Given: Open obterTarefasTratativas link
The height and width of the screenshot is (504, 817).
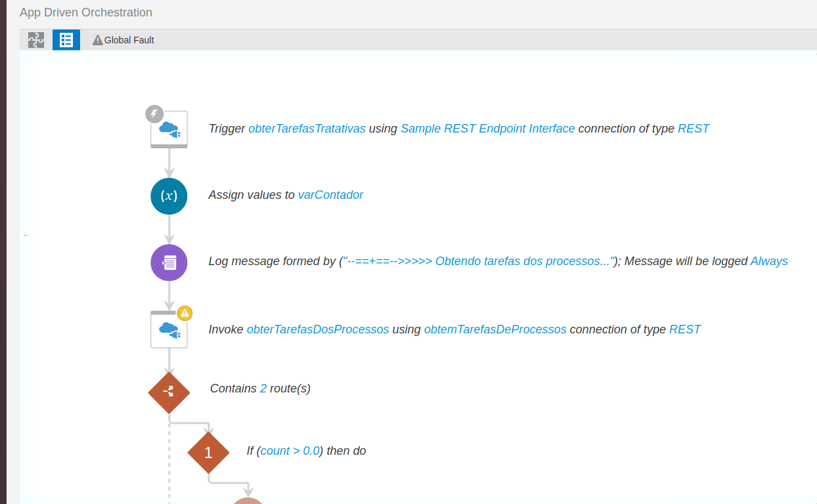Looking at the screenshot, I should point(307,129).
